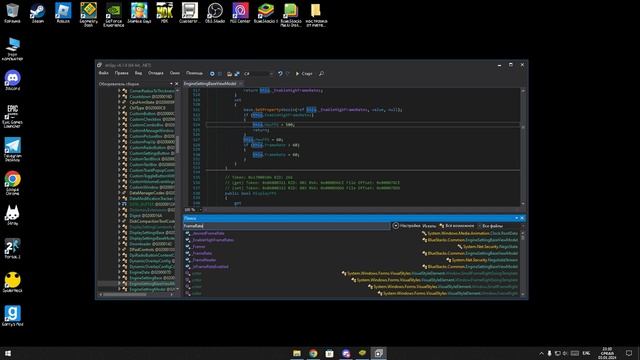This screenshot has height=360, width=640.
Task: Open the Вид menu in dnSpy
Action: pos(138,73)
